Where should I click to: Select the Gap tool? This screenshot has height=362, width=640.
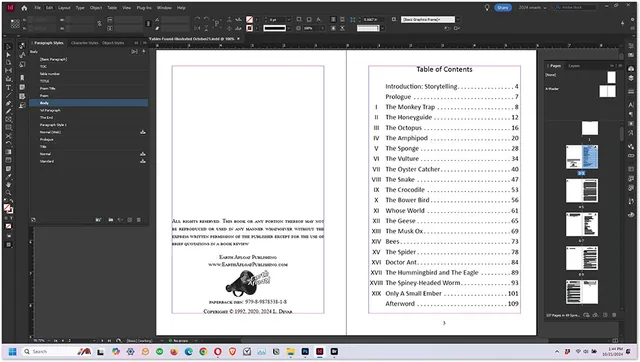point(8,71)
